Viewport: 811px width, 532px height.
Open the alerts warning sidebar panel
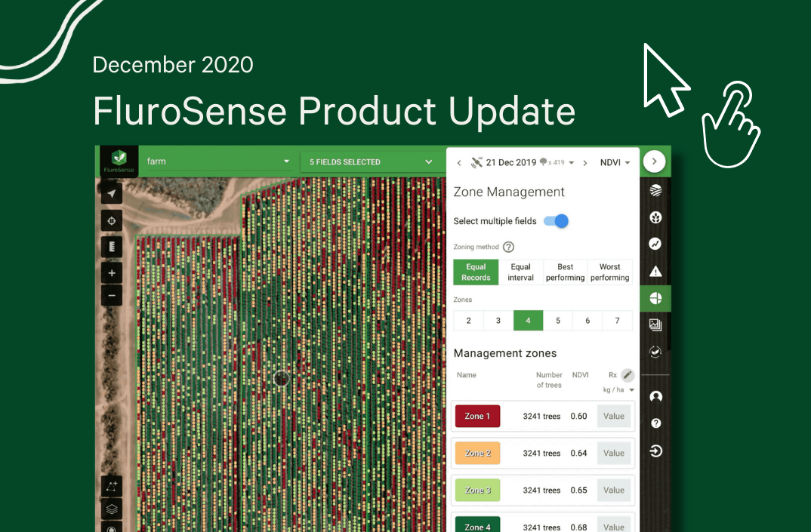(655, 272)
